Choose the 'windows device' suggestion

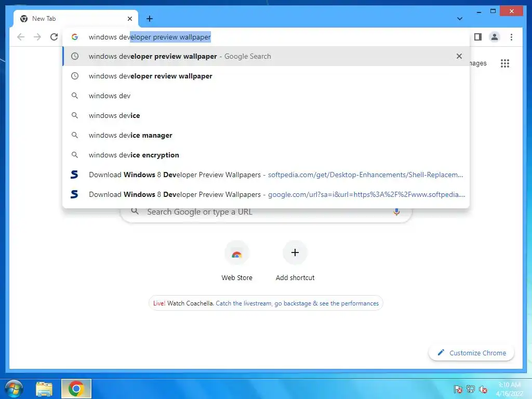266,115
